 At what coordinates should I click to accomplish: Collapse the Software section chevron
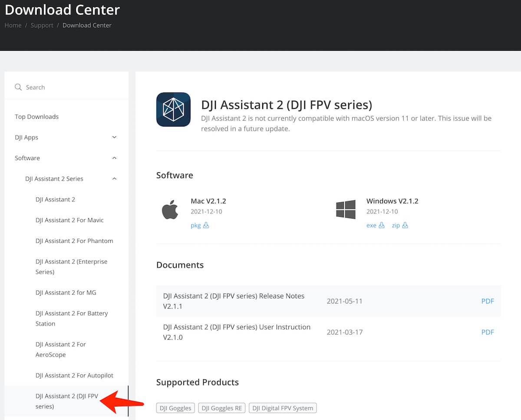(x=114, y=158)
